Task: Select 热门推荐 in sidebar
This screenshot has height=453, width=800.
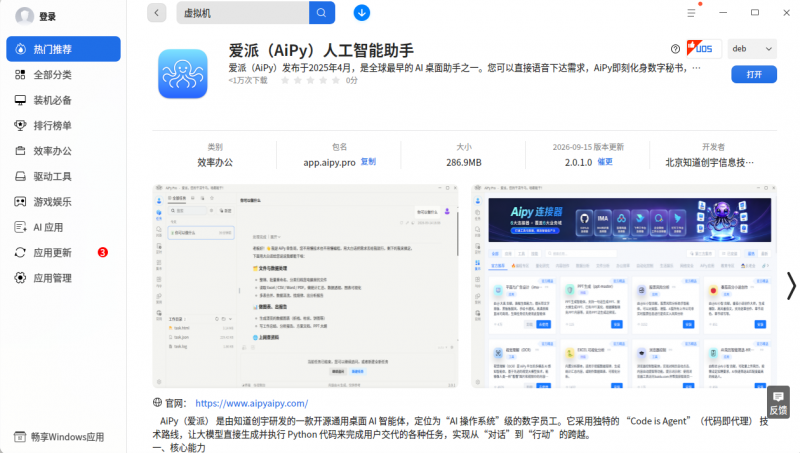Action: pos(63,49)
